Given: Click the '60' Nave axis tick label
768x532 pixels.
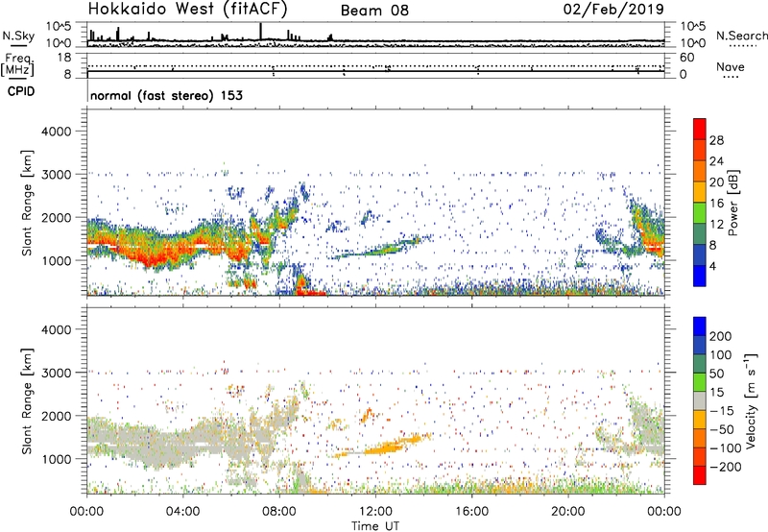Looking at the screenshot, I should (x=687, y=58).
